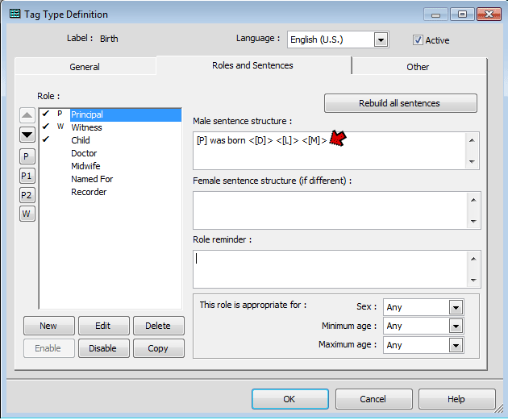Open the Minimum age dropdown

(x=456, y=326)
